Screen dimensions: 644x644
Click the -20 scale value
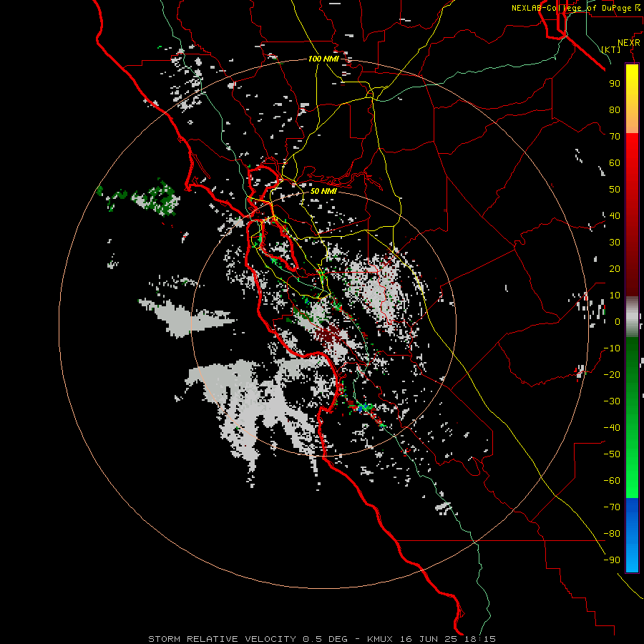tap(612, 374)
